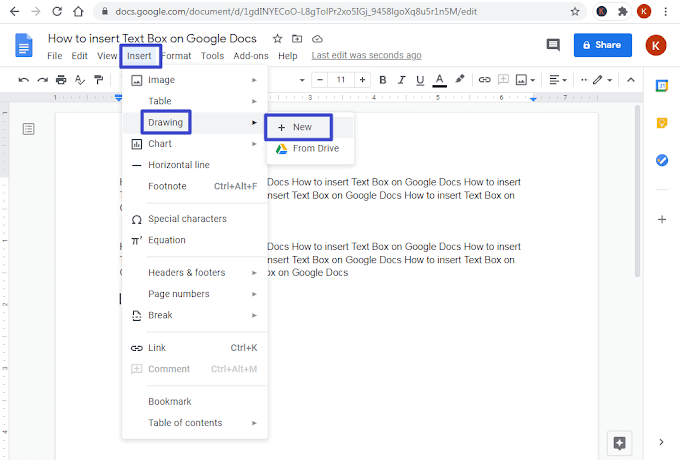Toggle underline formatting
Image resolution: width=680 pixels, height=460 pixels.
coord(420,80)
